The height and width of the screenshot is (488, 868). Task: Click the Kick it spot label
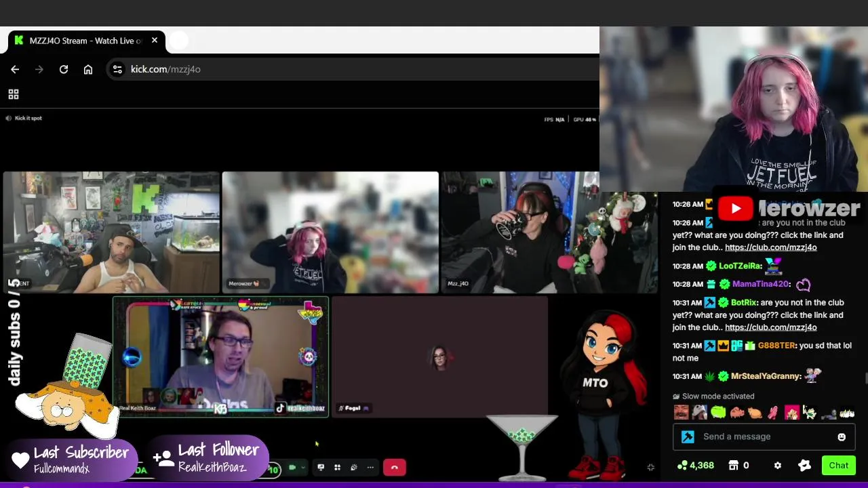point(28,119)
